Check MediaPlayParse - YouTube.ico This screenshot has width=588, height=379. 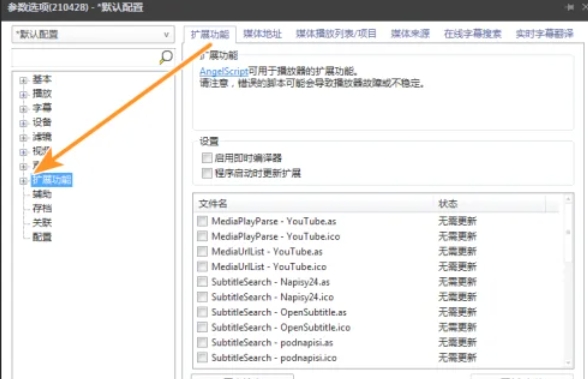pyautogui.click(x=202, y=236)
